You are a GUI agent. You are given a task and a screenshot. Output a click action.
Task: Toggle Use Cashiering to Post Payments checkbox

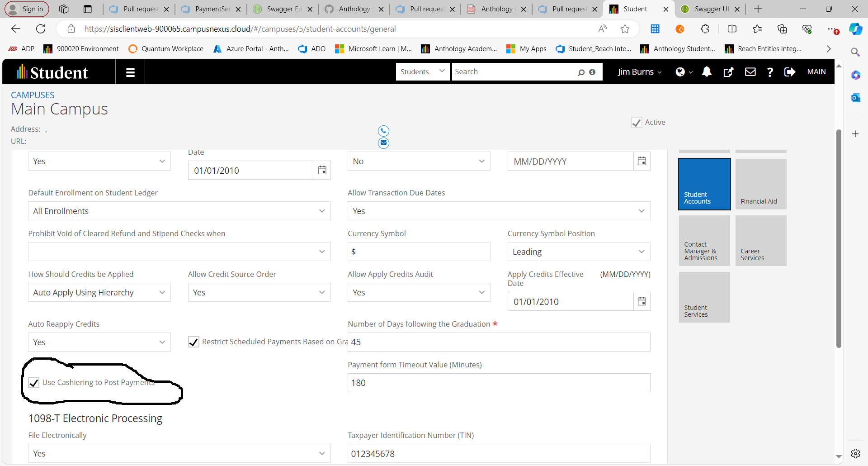pyautogui.click(x=34, y=383)
